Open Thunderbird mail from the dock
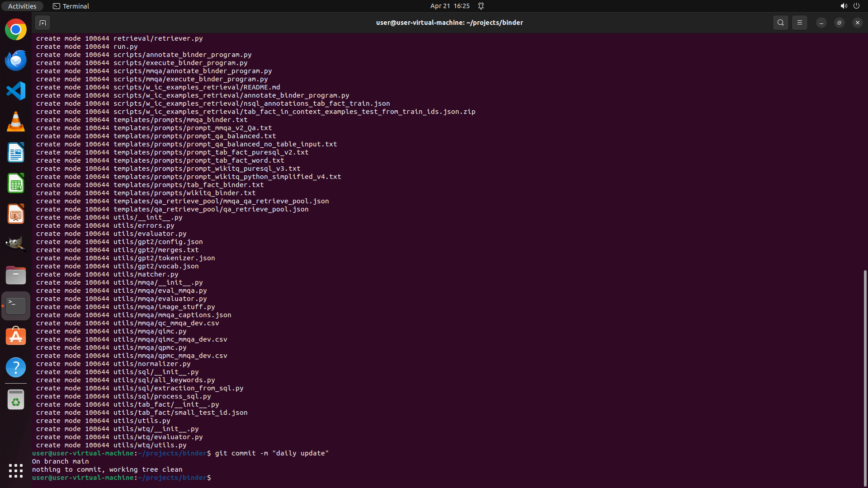The image size is (868, 488). 16,61
